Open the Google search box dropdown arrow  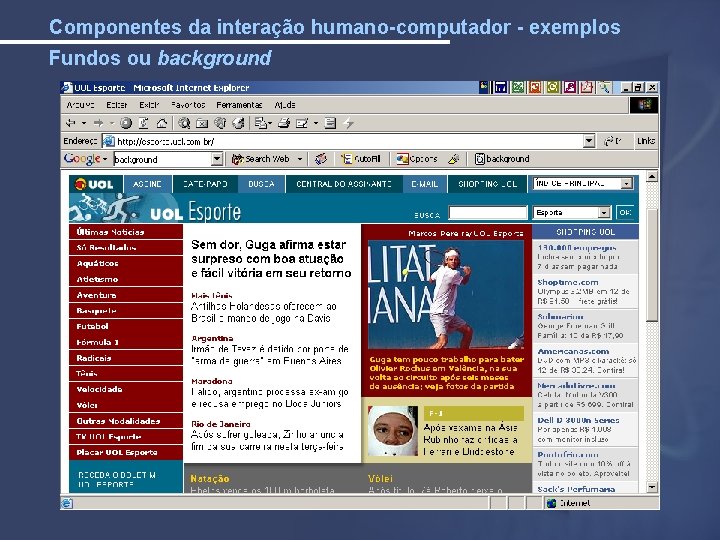pos(217,159)
